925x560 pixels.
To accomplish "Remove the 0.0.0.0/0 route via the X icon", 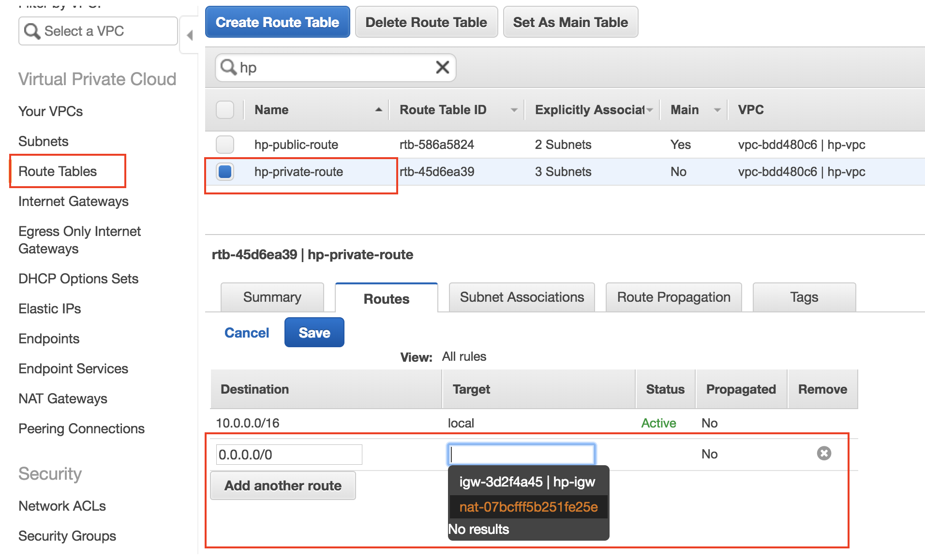I will [x=823, y=453].
